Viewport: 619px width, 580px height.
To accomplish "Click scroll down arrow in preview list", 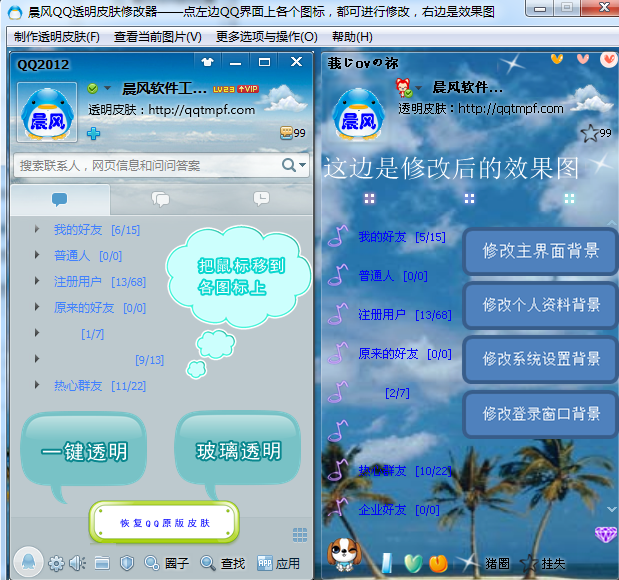I will pyautogui.click(x=612, y=509).
